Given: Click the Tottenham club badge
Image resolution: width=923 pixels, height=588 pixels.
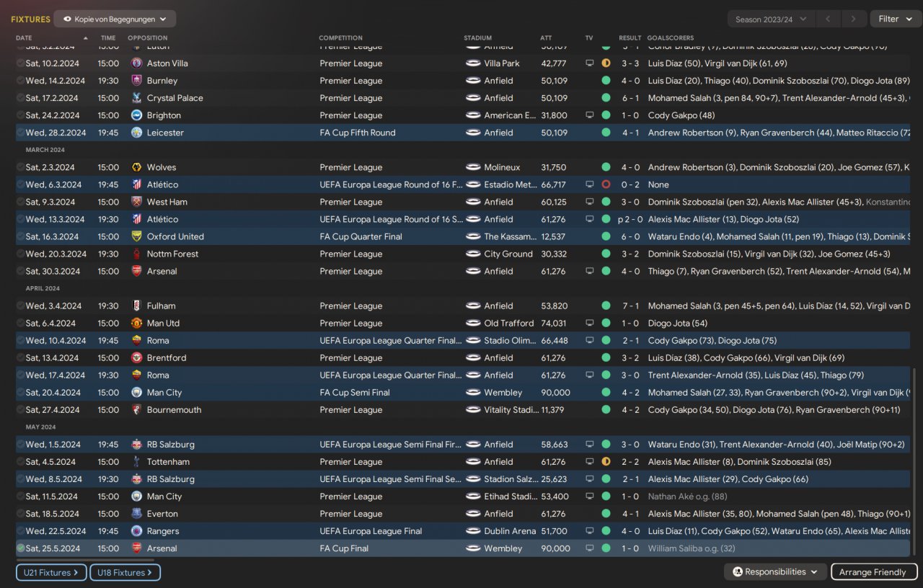Looking at the screenshot, I should [137, 462].
